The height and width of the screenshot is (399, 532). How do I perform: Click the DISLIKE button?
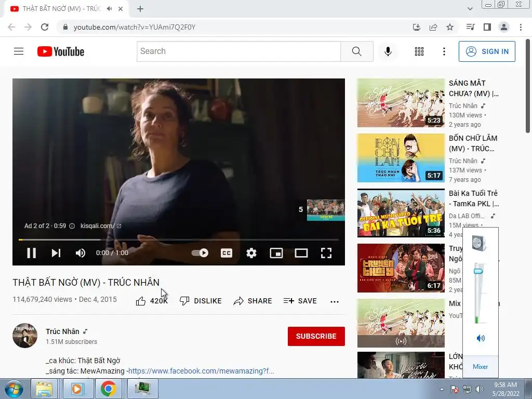coord(201,301)
